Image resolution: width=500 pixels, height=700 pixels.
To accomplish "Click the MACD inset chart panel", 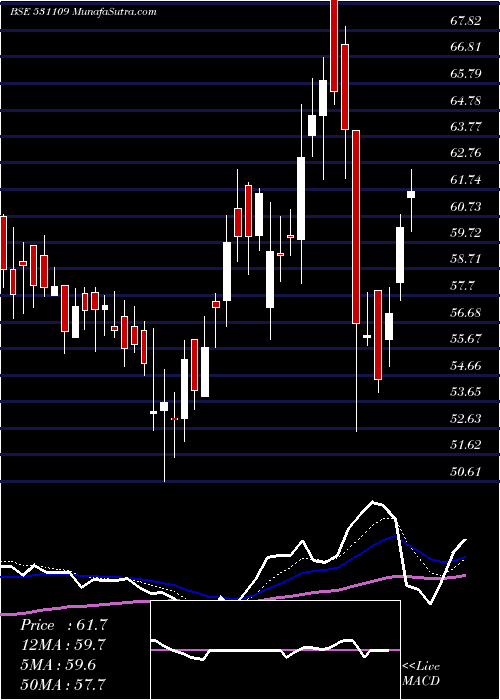I will pyautogui.click(x=275, y=650).
